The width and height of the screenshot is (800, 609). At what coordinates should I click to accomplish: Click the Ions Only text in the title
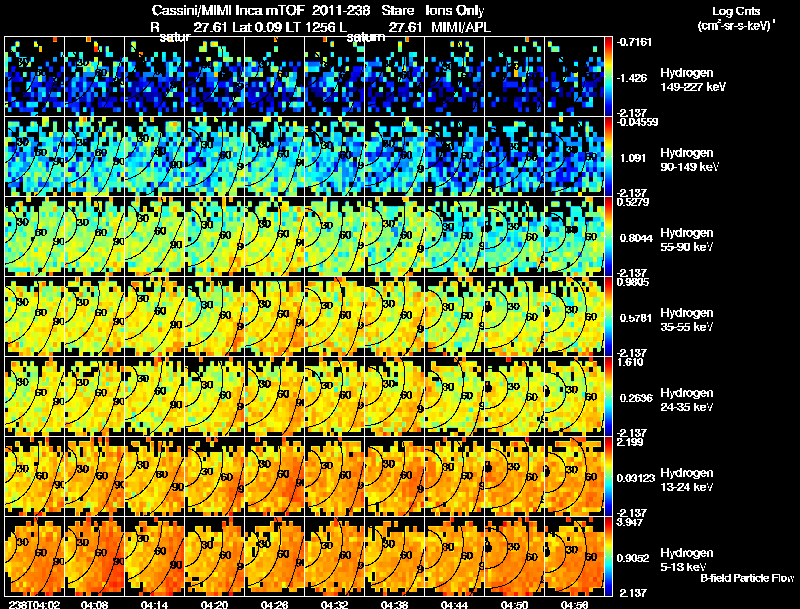pos(455,10)
